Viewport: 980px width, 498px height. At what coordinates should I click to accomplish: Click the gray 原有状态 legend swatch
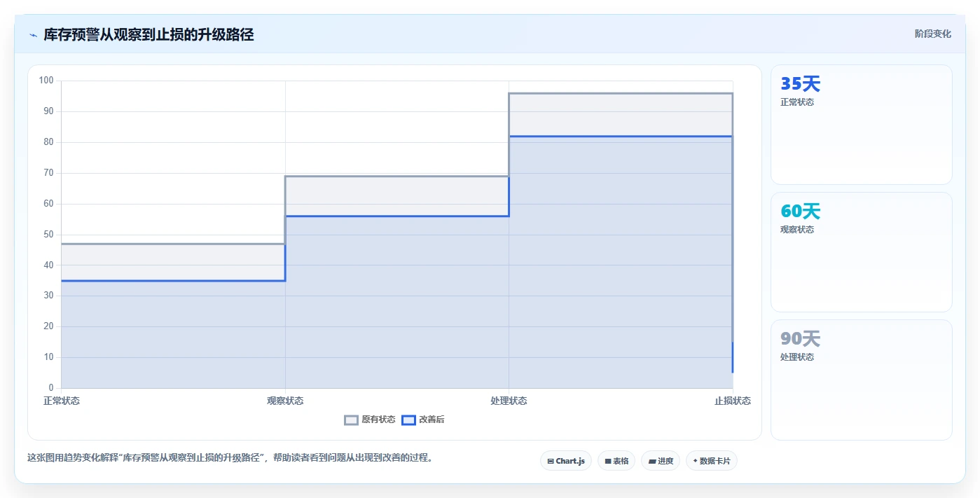tap(351, 420)
